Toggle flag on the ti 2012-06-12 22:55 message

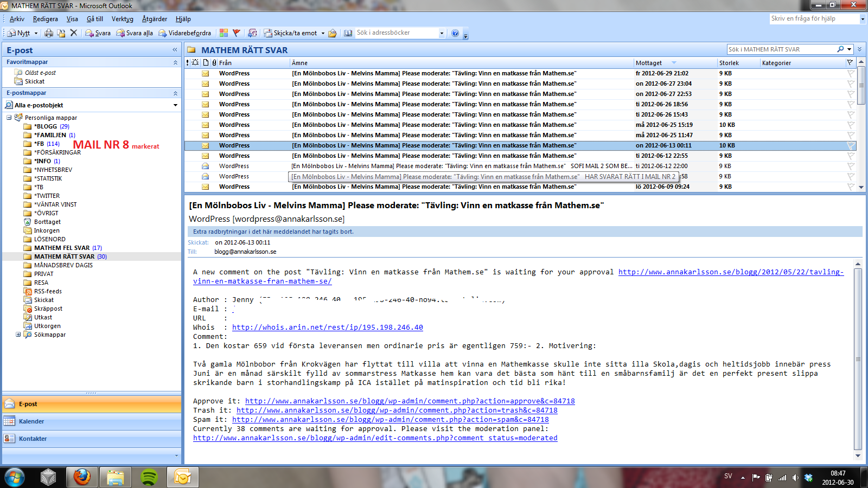tap(851, 156)
